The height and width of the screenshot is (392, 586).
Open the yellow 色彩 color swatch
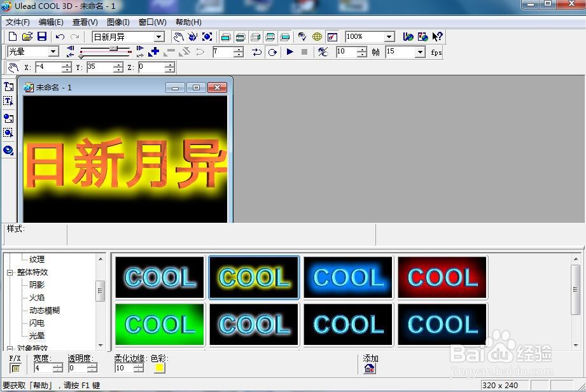[x=159, y=368]
